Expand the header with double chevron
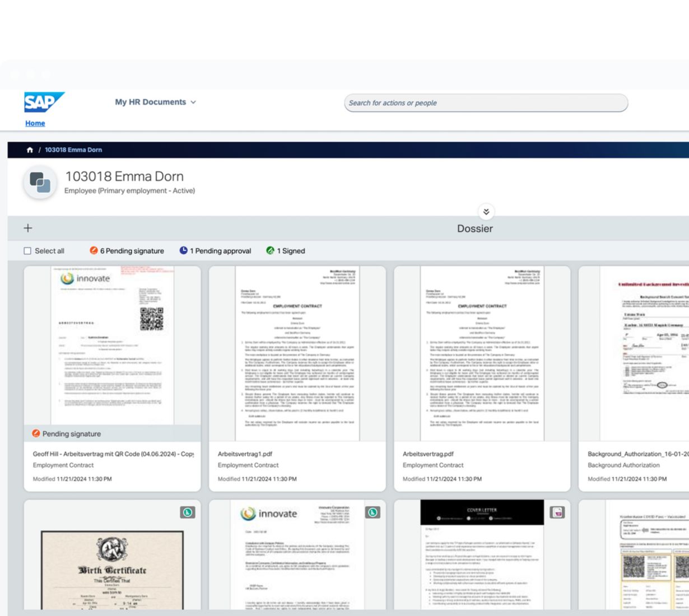The width and height of the screenshot is (689, 616). [486, 212]
